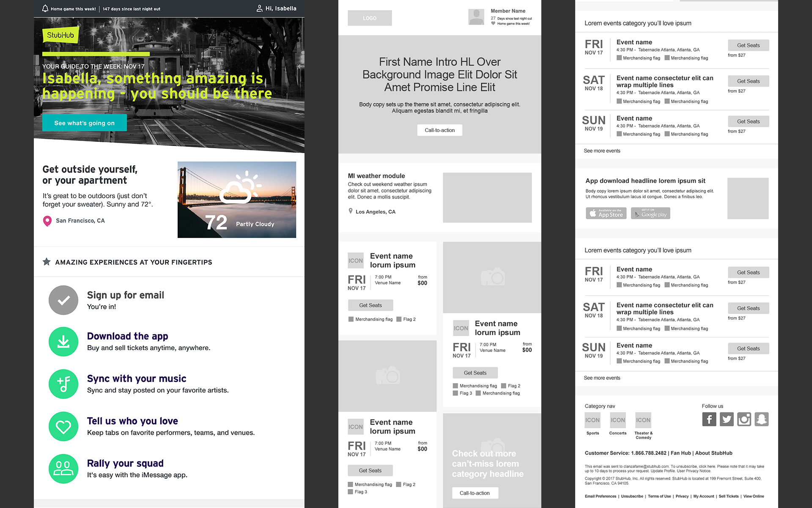Click the green Download the app icon

(63, 342)
